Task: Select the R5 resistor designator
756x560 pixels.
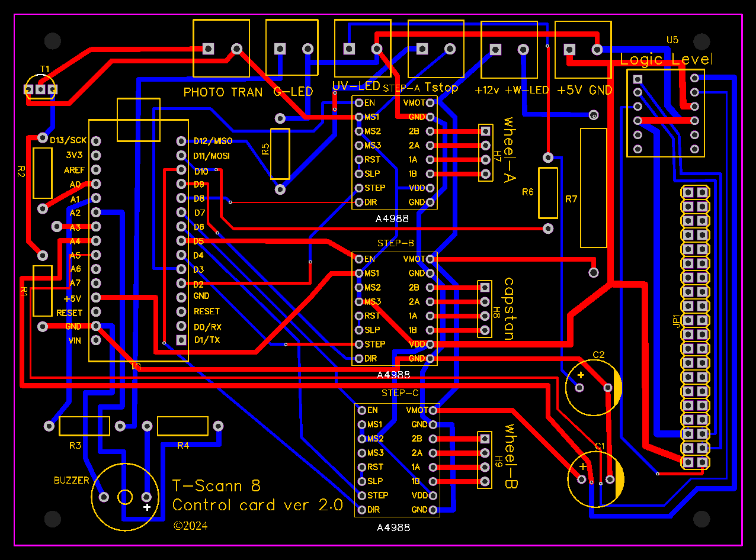Action: click(265, 149)
